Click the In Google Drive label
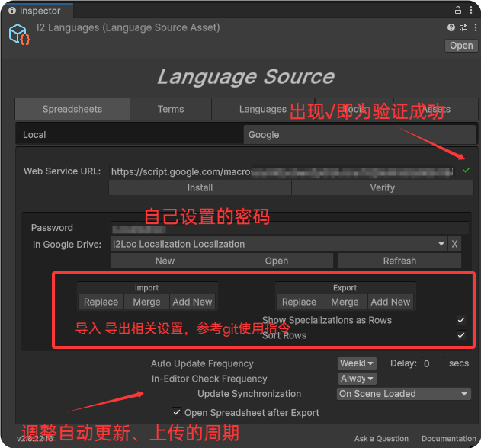This screenshot has width=481, height=448. [x=67, y=245]
